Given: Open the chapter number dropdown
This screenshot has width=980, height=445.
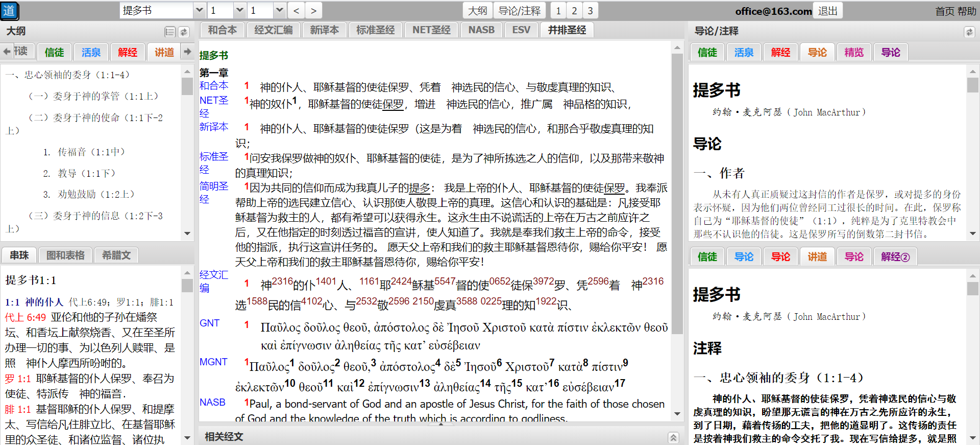Looking at the screenshot, I should click(x=239, y=11).
